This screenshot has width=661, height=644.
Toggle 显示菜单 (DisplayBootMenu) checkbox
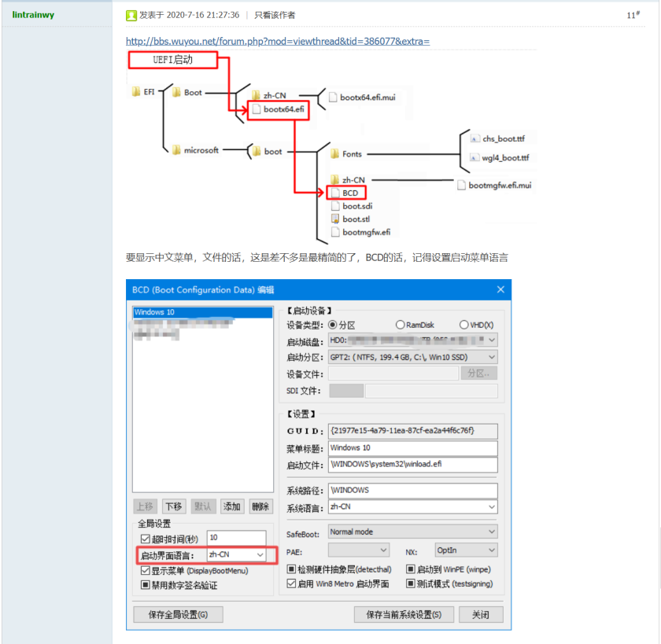point(145,571)
